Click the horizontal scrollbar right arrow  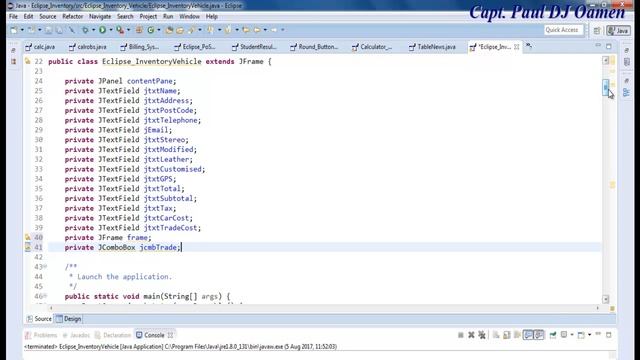(x=598, y=308)
